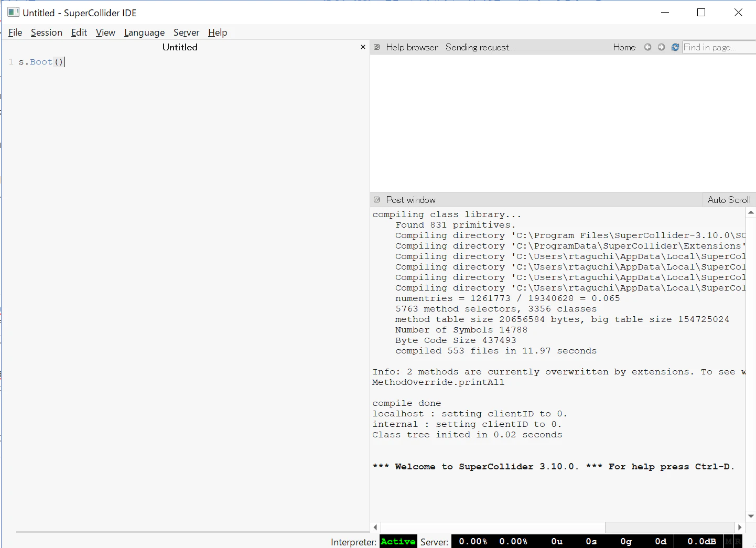Close the Untitled document tab
The width and height of the screenshot is (756, 548).
(363, 47)
